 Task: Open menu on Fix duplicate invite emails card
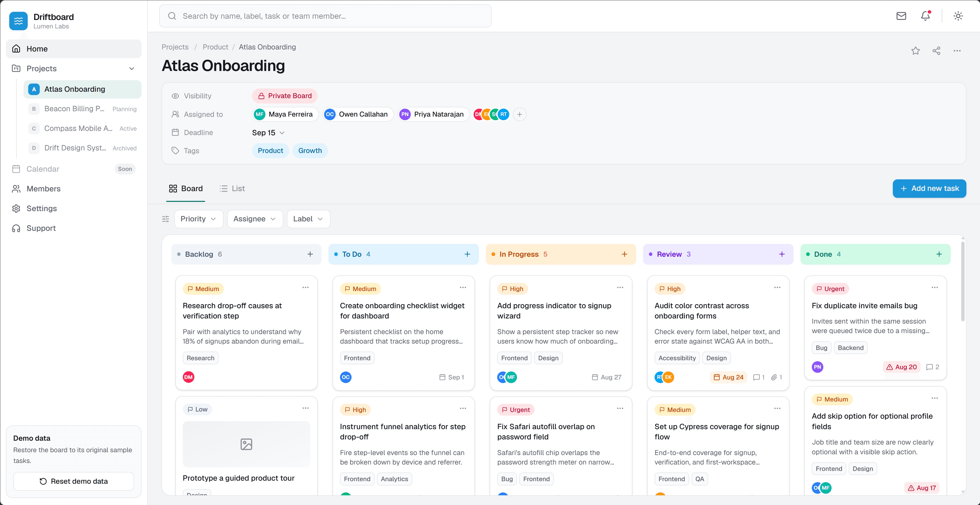pos(934,287)
